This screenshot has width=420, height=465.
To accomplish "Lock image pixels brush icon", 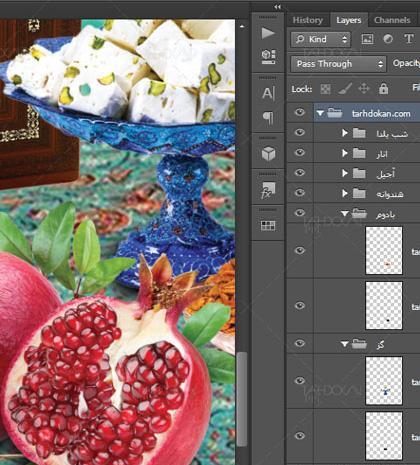I will 345,89.
